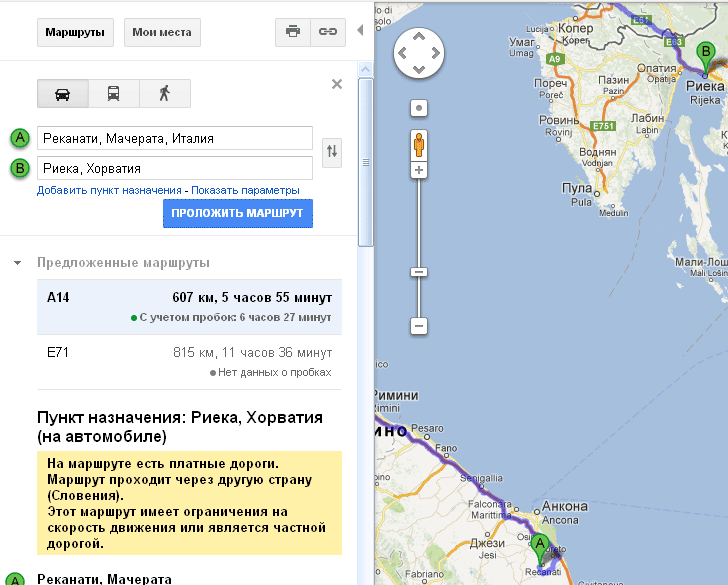
Task: Pick the Street View pegman
Action: [x=419, y=144]
